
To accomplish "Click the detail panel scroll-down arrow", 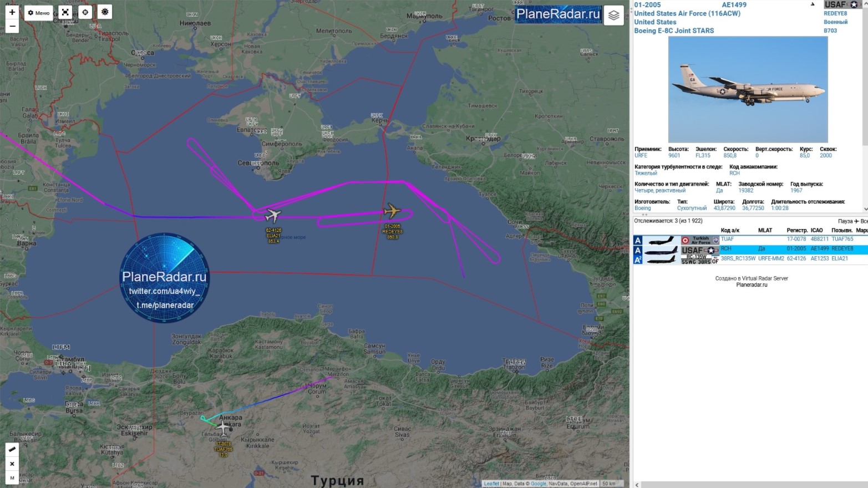I will tap(865, 209).
